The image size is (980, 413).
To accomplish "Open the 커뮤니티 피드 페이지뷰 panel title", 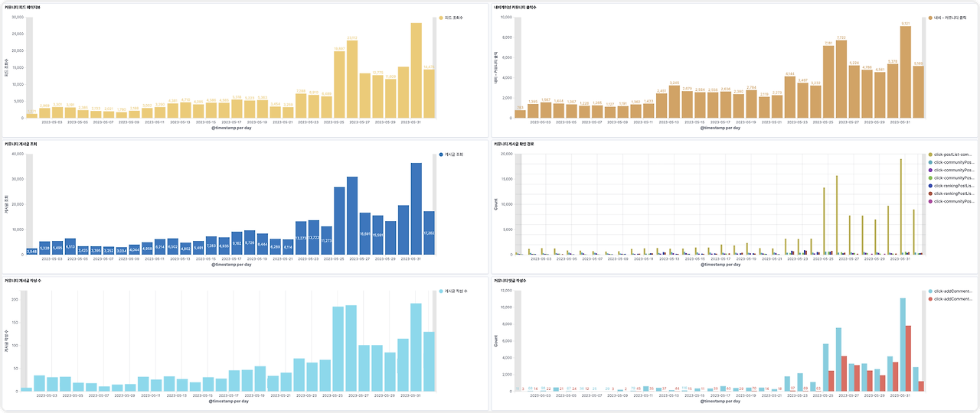I will [x=23, y=6].
